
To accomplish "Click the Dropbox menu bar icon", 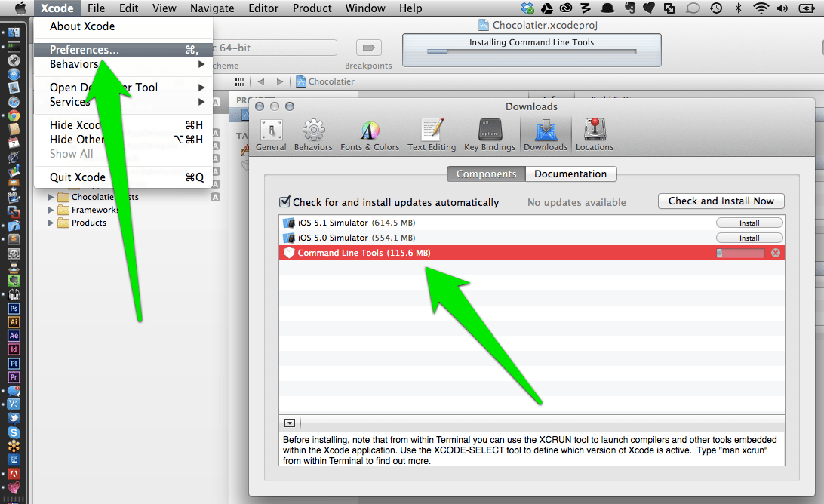I will point(527,8).
